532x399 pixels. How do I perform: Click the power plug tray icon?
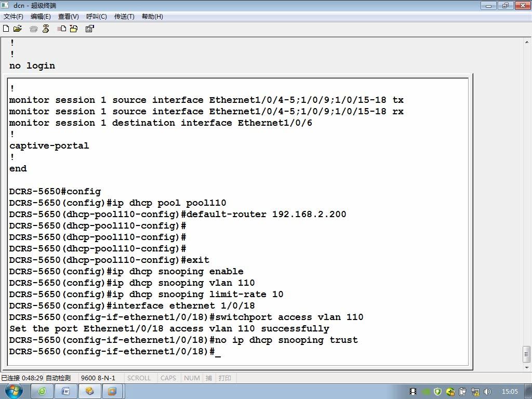click(463, 392)
